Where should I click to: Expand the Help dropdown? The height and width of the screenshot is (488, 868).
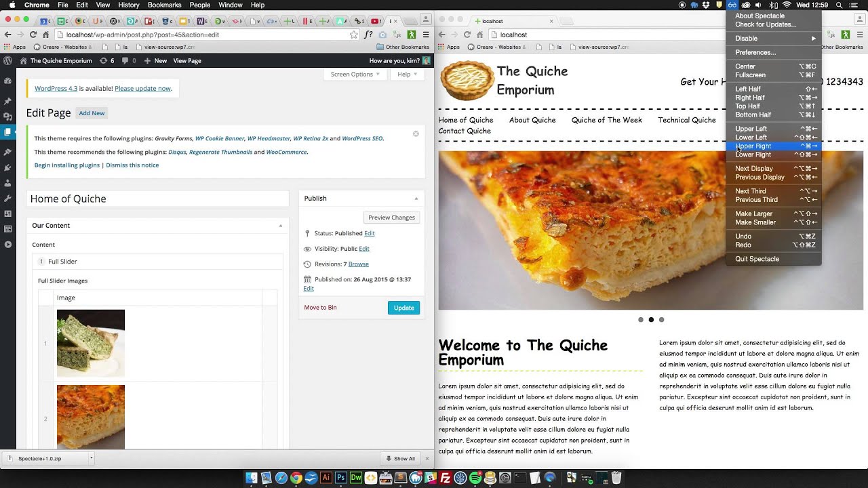(x=407, y=74)
